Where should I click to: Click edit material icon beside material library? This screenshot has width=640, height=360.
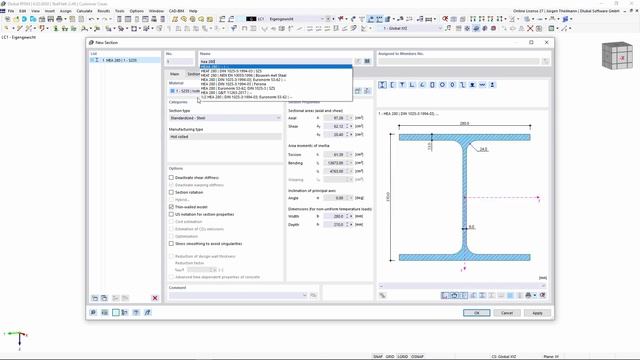367,91
